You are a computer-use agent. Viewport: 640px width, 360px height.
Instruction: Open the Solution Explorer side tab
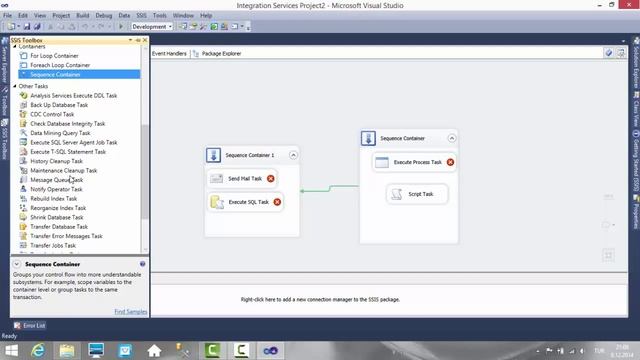pos(636,63)
